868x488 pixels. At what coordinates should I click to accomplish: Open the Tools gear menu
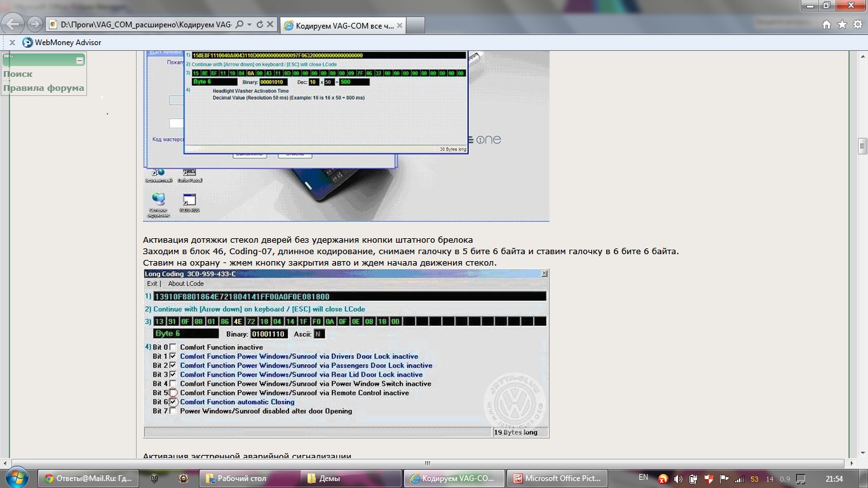point(857,25)
